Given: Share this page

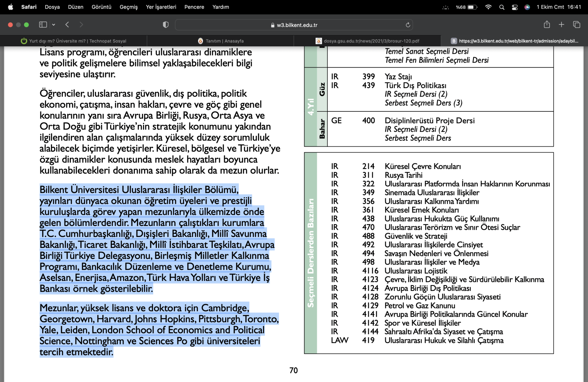Looking at the screenshot, I should point(547,24).
